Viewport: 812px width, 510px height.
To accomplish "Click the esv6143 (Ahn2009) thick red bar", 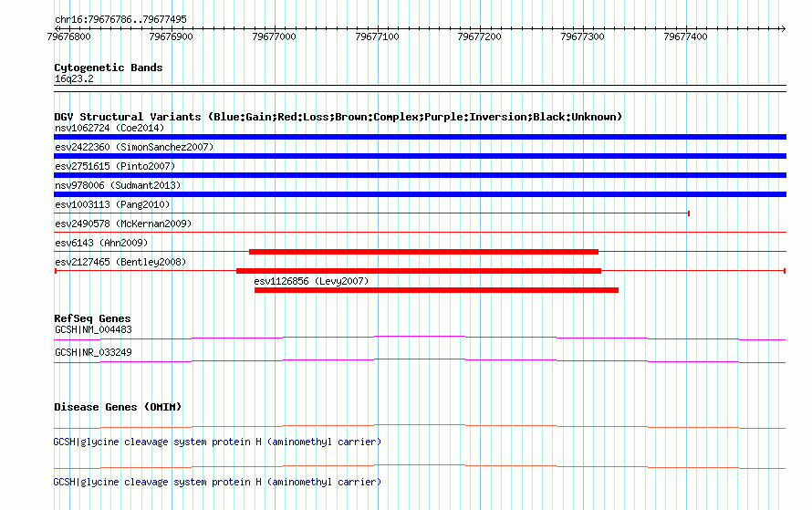I will 423,252.
